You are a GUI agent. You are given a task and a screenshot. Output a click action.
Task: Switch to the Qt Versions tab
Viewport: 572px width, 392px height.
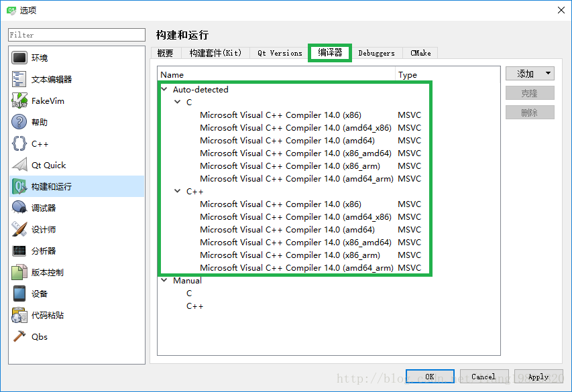[280, 53]
